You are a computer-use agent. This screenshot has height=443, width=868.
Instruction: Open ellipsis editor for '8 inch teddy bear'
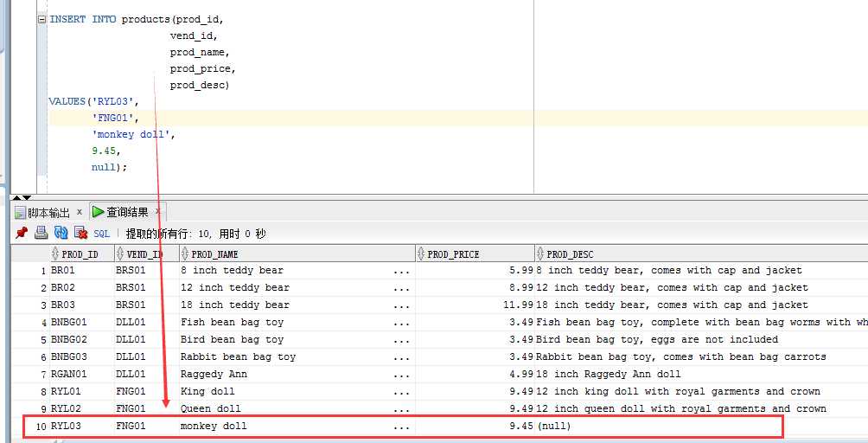401,271
